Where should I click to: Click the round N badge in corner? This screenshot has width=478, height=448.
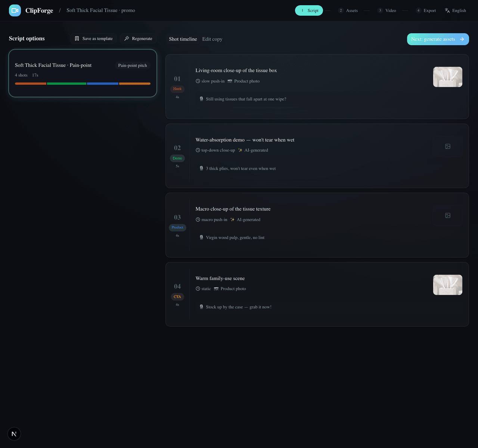14,434
